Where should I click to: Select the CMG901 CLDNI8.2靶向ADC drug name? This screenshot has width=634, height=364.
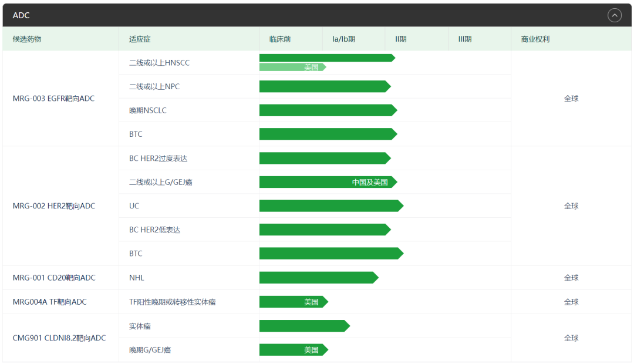click(x=59, y=338)
